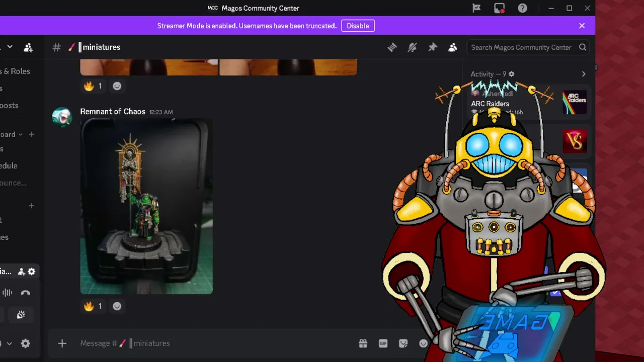Open Activity settings gear icon

tap(512, 74)
